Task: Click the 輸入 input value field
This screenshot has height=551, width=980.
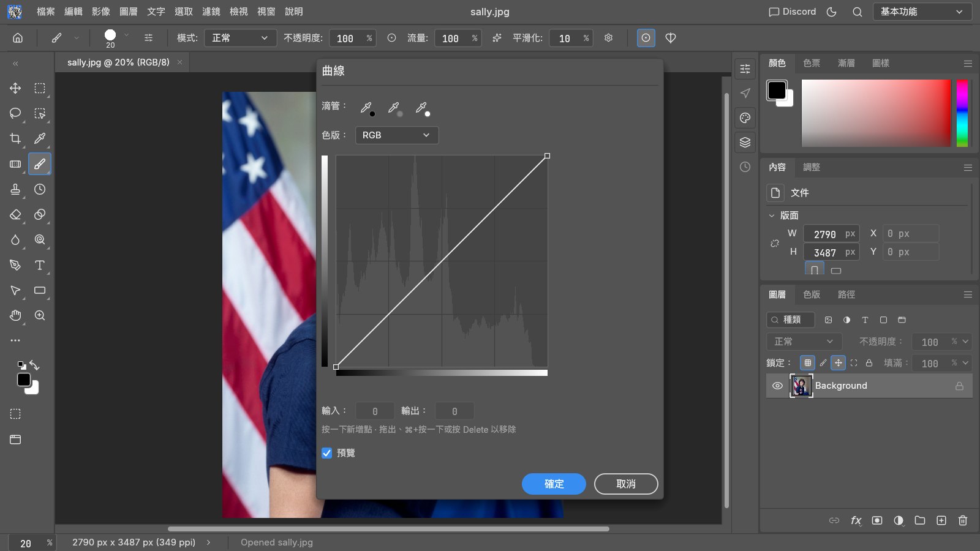Action: click(x=375, y=411)
